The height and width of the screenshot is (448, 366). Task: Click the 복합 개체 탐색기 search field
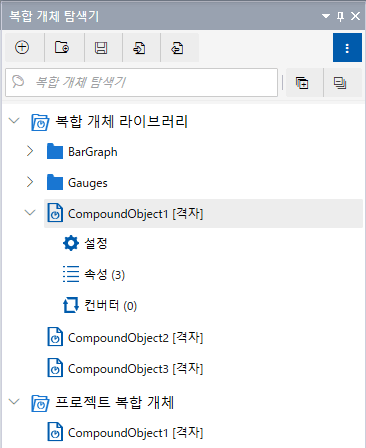click(141, 83)
